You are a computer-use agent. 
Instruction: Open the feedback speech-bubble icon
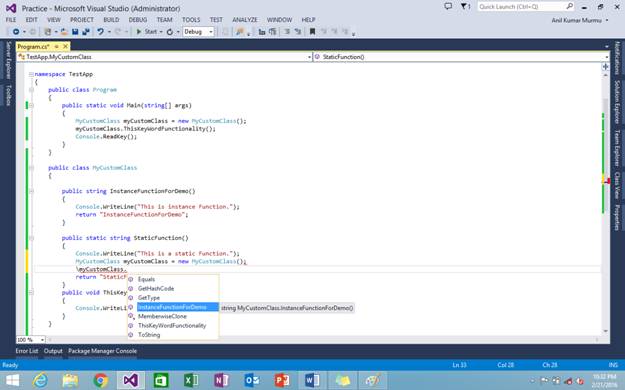click(448, 6)
